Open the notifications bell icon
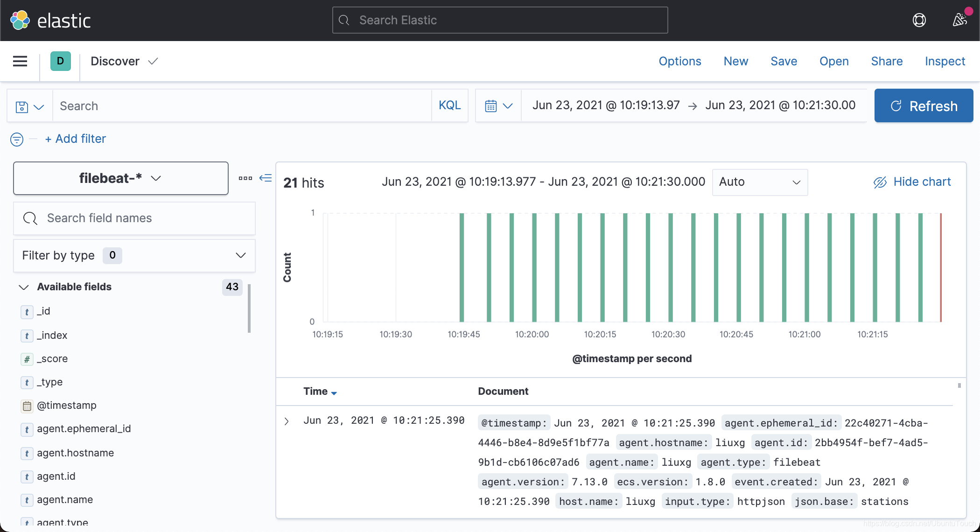980x532 pixels. coord(960,20)
